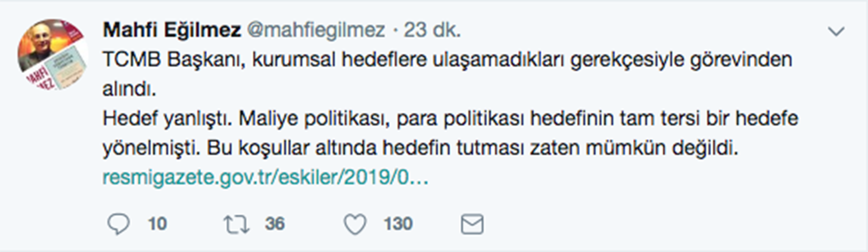The height and width of the screenshot is (252, 868).
Task: Click the retweet count 36
Action: point(275,224)
